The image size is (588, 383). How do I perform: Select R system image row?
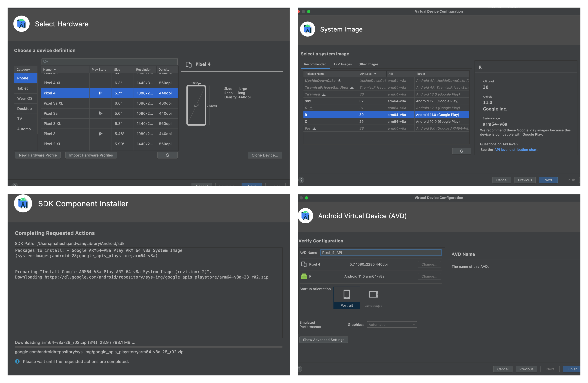(x=386, y=114)
